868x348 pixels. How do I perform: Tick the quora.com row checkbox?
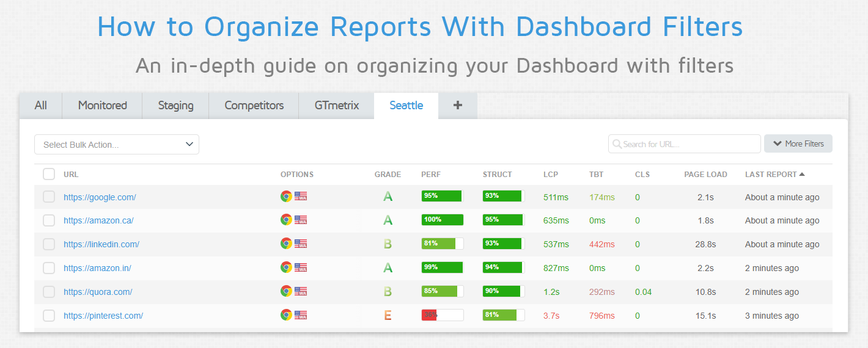[x=49, y=292]
